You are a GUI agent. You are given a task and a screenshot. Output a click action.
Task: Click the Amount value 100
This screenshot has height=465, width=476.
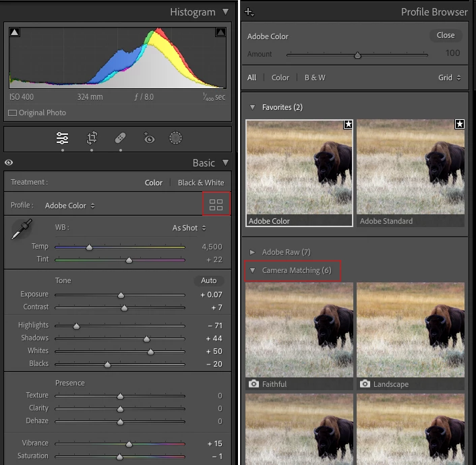point(452,53)
